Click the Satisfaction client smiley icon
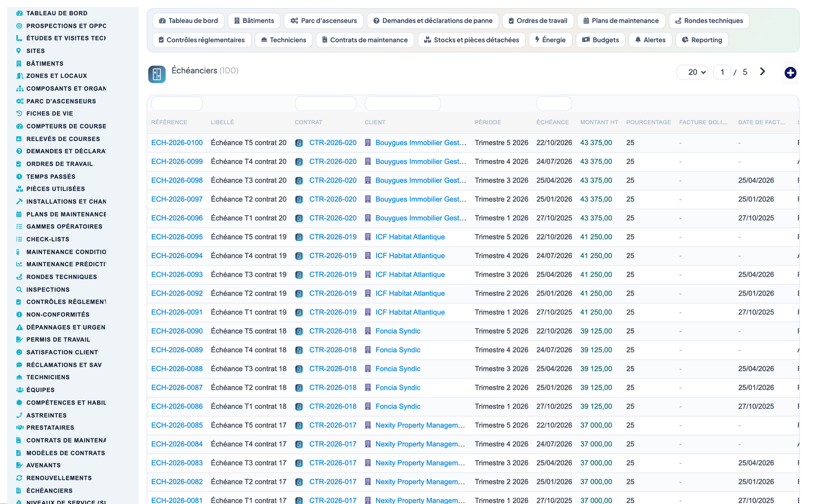 [x=19, y=352]
